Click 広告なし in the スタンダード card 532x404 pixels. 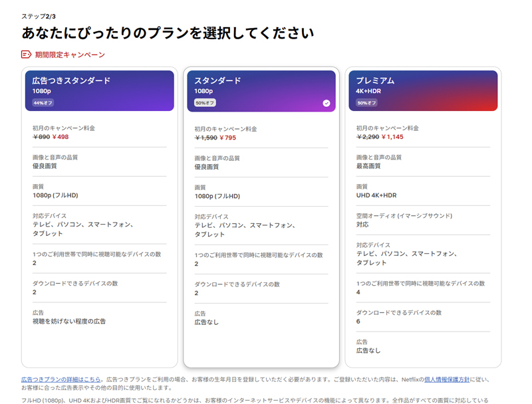click(x=206, y=322)
